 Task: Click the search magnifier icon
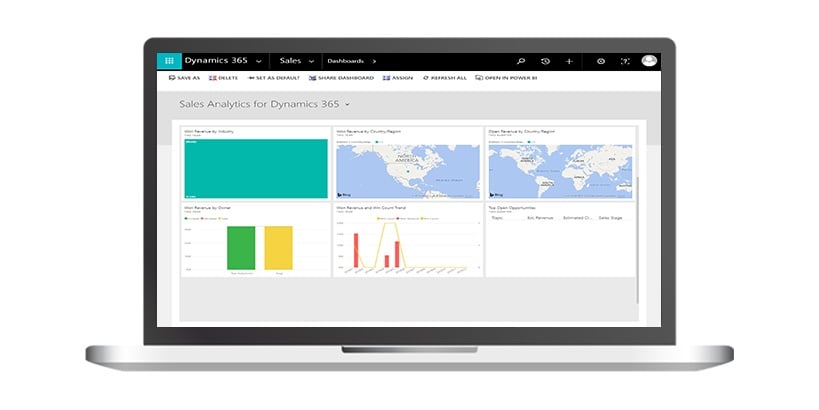[521, 61]
